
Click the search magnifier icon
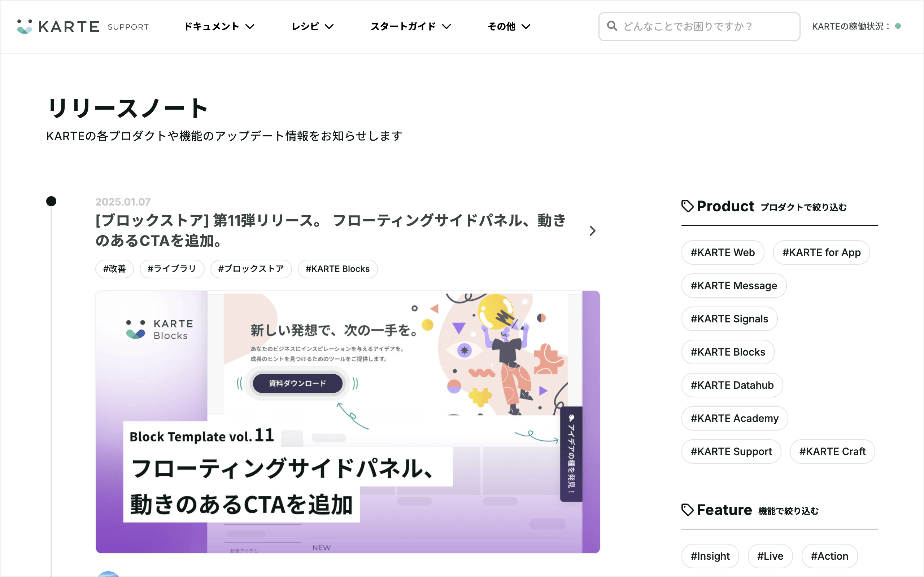click(x=612, y=26)
